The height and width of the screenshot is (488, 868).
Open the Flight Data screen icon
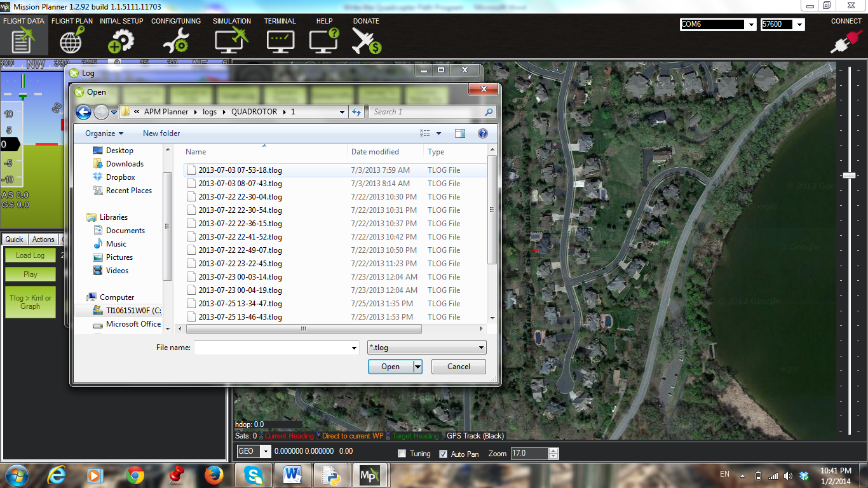click(23, 41)
